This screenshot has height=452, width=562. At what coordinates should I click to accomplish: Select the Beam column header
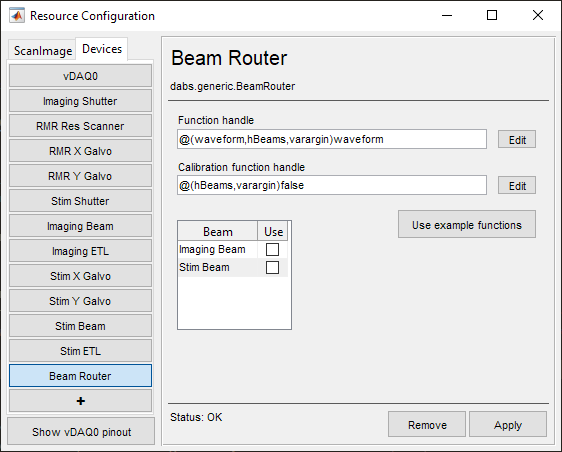pyautogui.click(x=218, y=232)
